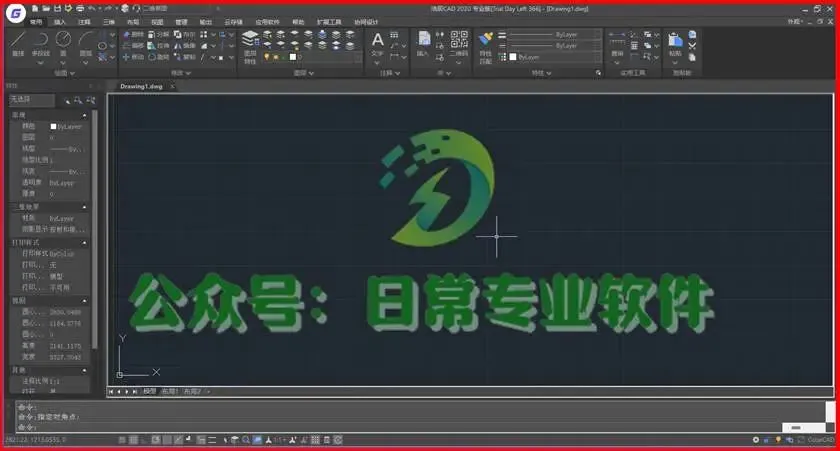Select the 多段线 polyline tool
840x451 pixels.
[41, 43]
